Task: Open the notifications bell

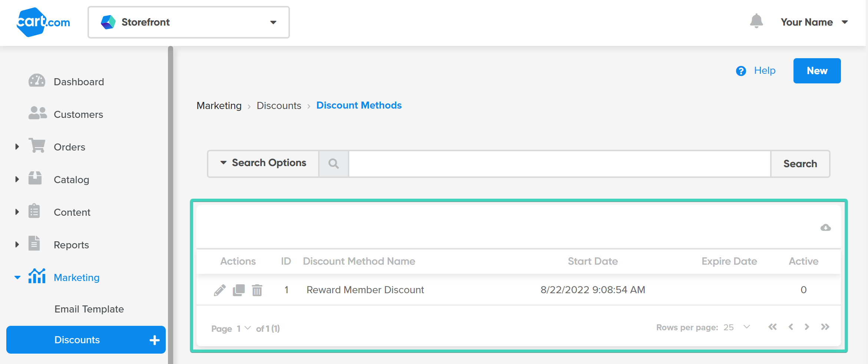Action: pos(756,21)
